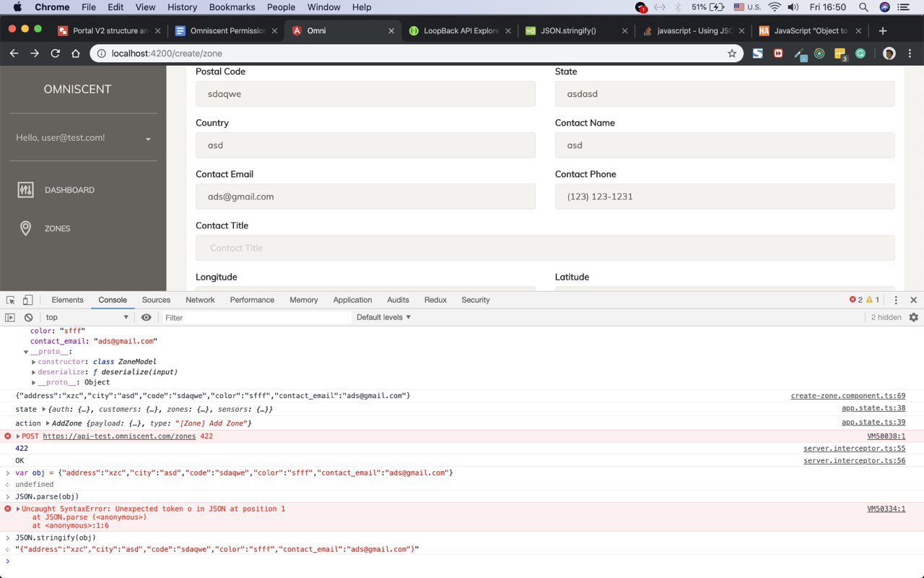Click the Grammarly extension icon
This screenshot has width=924, height=578.
pyautogui.click(x=860, y=53)
